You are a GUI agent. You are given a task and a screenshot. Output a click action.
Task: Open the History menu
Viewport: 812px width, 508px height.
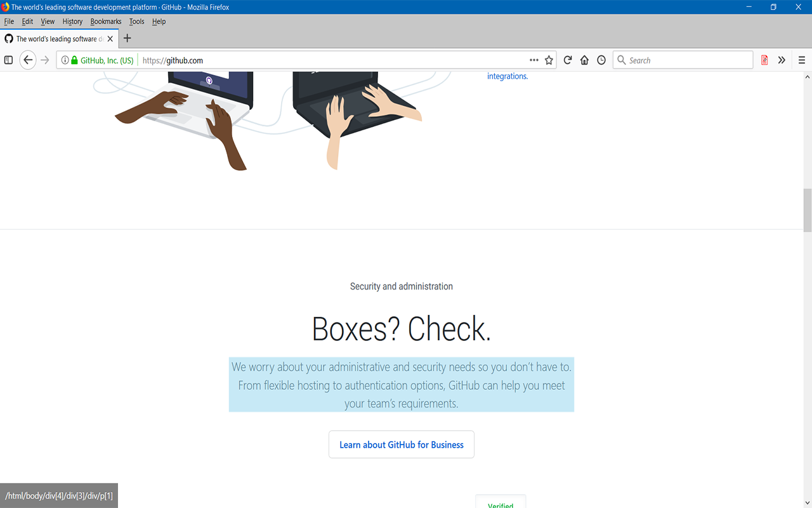[x=72, y=22]
